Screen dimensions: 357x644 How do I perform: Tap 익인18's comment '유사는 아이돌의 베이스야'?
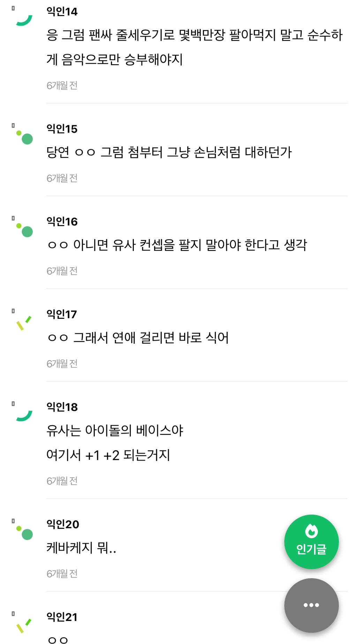click(115, 430)
